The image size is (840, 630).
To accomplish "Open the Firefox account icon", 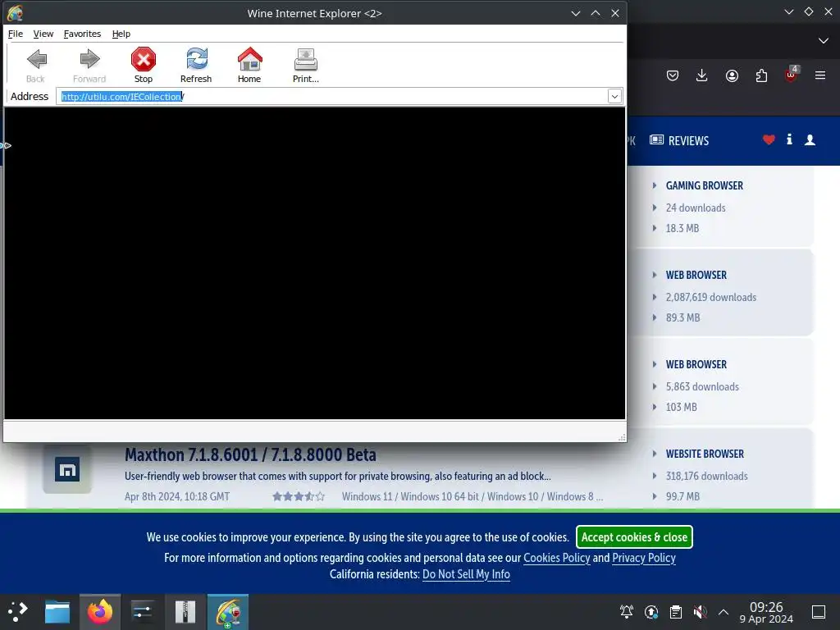I will [732, 75].
